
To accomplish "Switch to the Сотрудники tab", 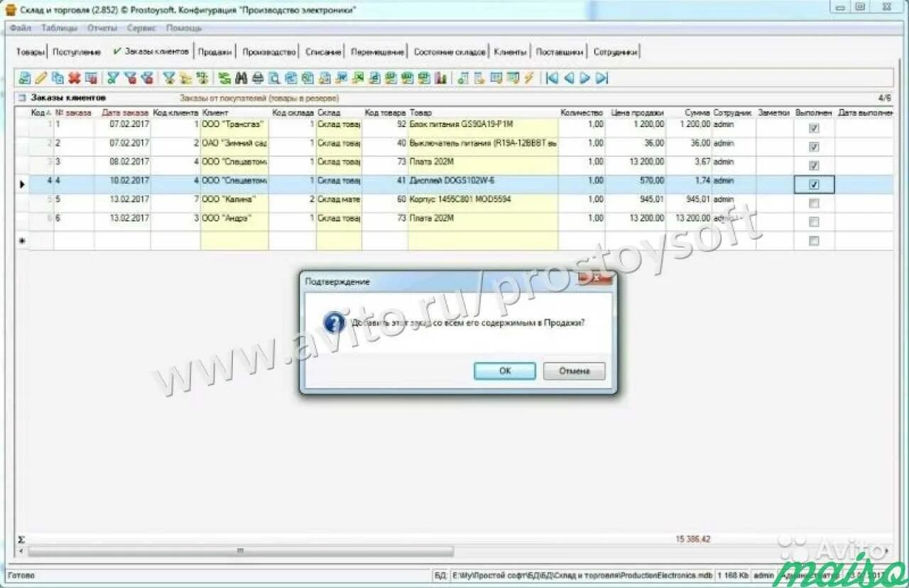I will tap(615, 52).
